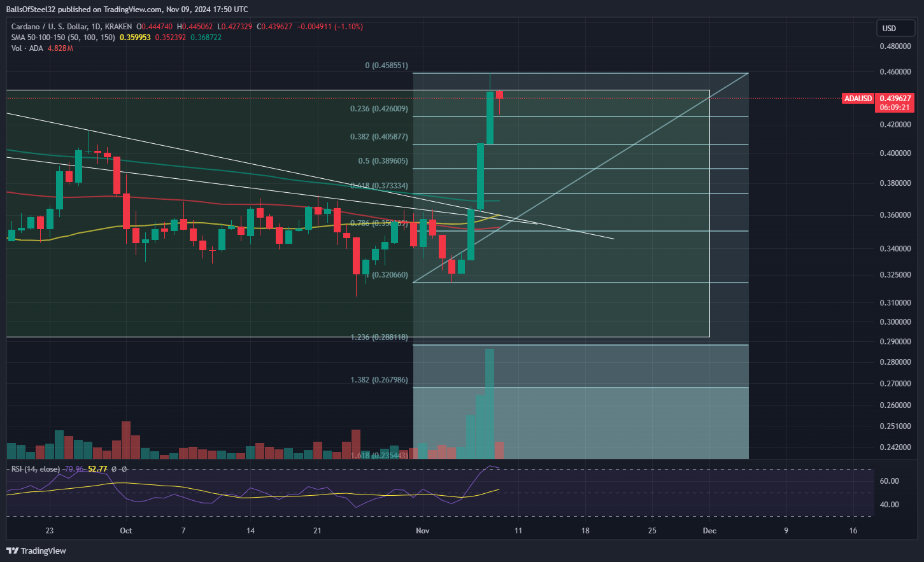Click the latest red candlestick near 0.44
Screen dimensions: 924x562
pos(499,95)
